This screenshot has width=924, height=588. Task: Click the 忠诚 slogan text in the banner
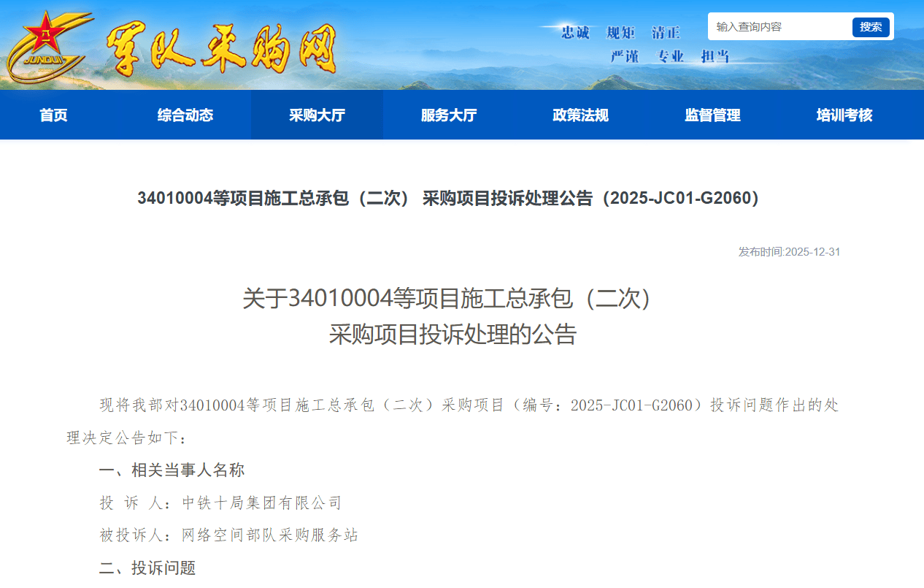tap(575, 33)
